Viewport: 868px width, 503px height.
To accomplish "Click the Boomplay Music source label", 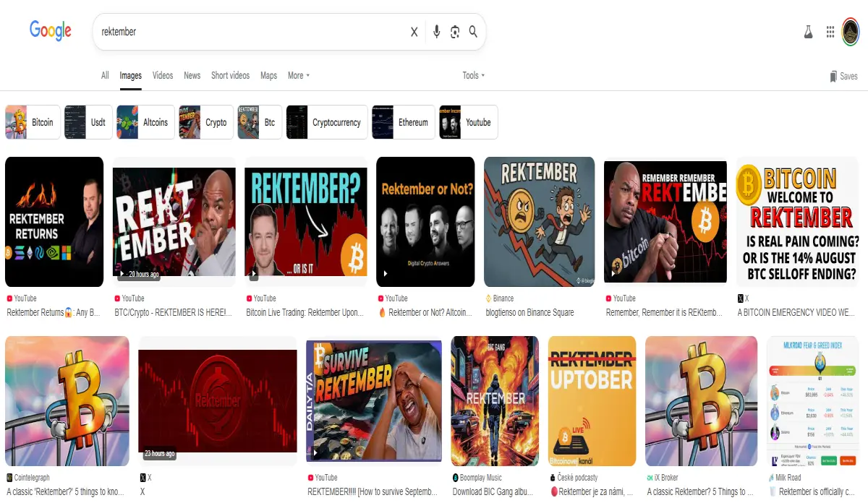I will pyautogui.click(x=477, y=478).
